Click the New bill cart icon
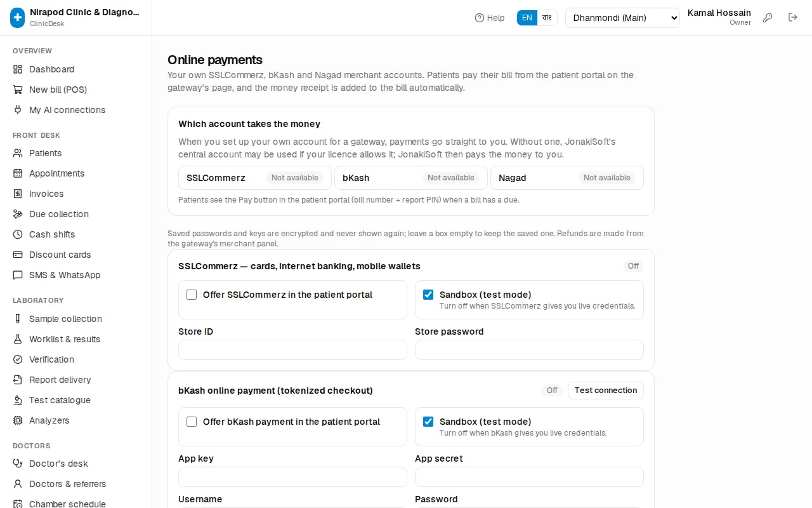This screenshot has width=812, height=508. click(x=18, y=90)
